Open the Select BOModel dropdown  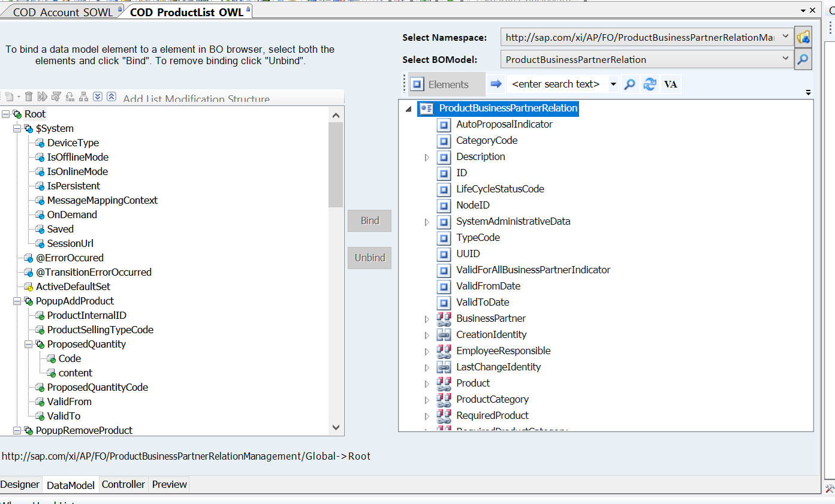point(786,59)
